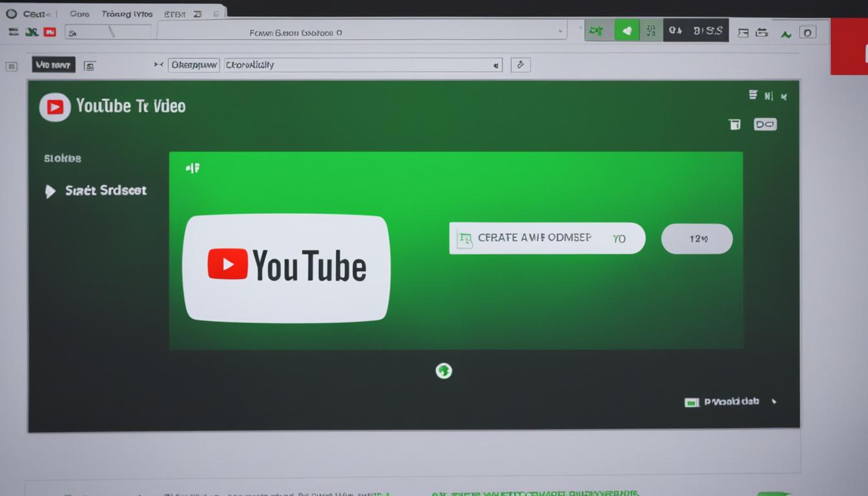Click the small square icon at far left edge

click(11, 66)
